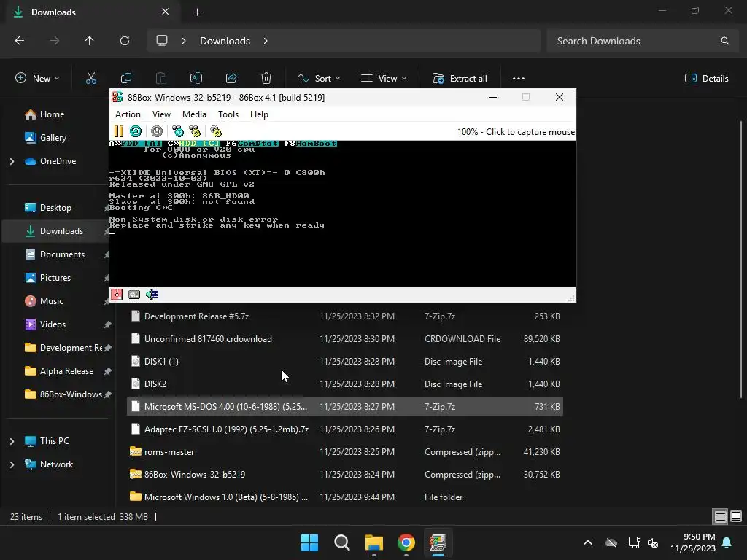Open Gallery in the sidebar
This screenshot has height=560, width=747.
53,138
